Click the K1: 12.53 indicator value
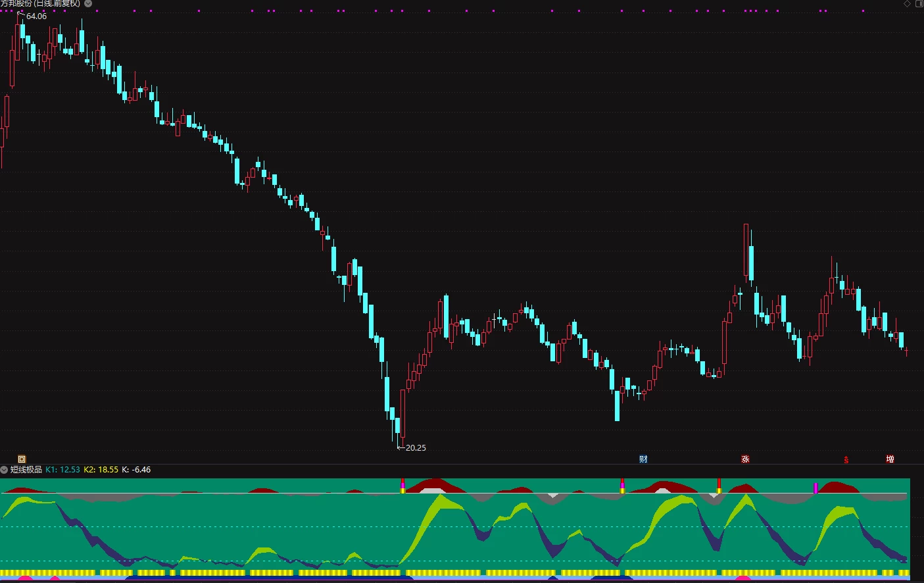The image size is (924, 583). (62, 470)
